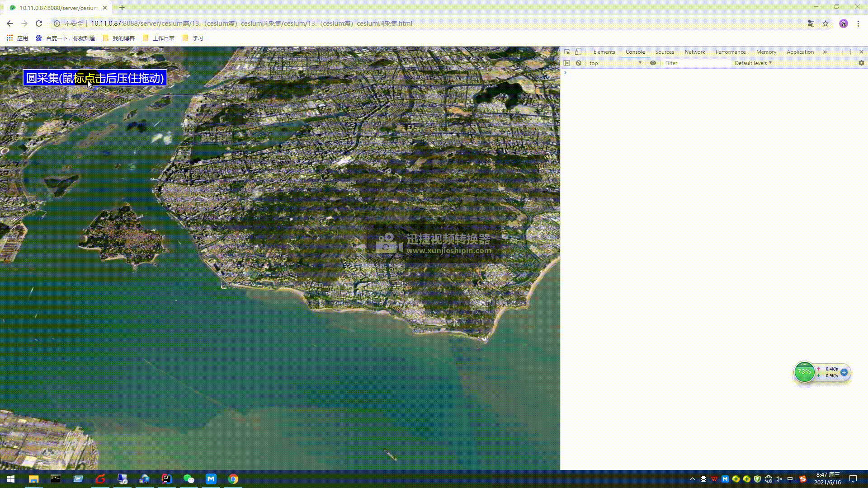Open WeChat from the taskbar
The width and height of the screenshot is (868, 488).
(189, 479)
